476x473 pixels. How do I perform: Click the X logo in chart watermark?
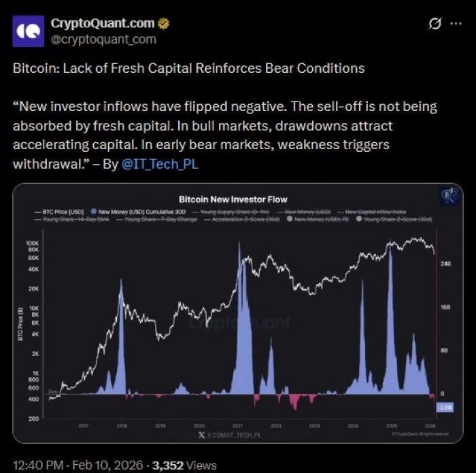pyautogui.click(x=202, y=434)
